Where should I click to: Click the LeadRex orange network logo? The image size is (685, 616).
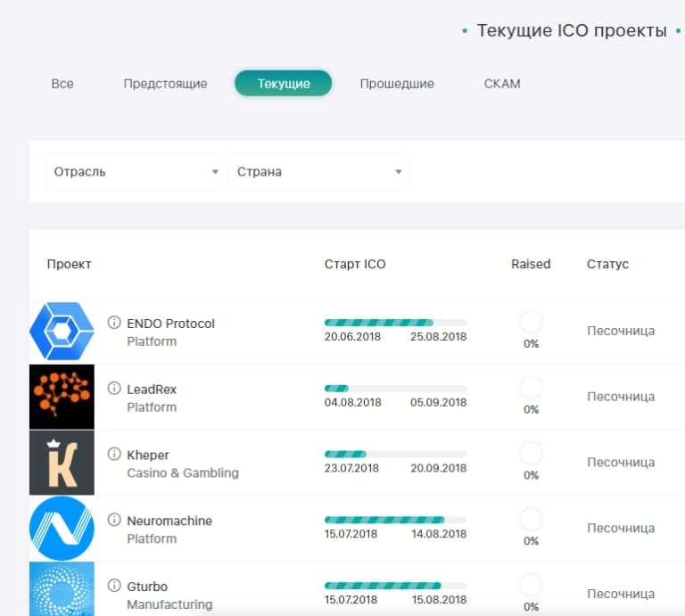[62, 397]
